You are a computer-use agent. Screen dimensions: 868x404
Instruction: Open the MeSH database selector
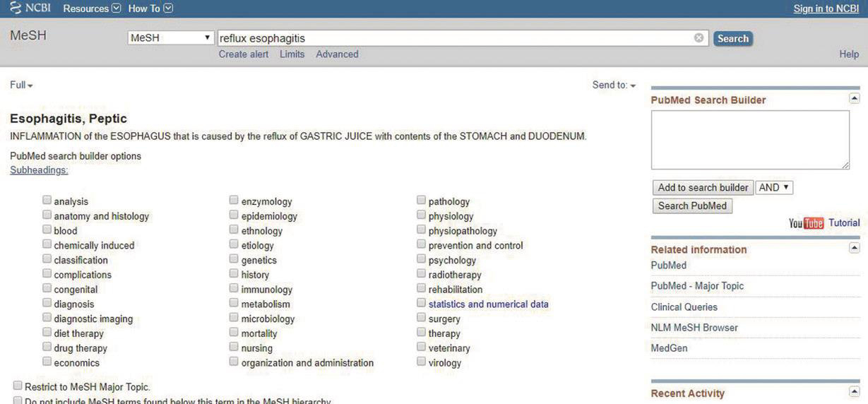click(x=171, y=38)
